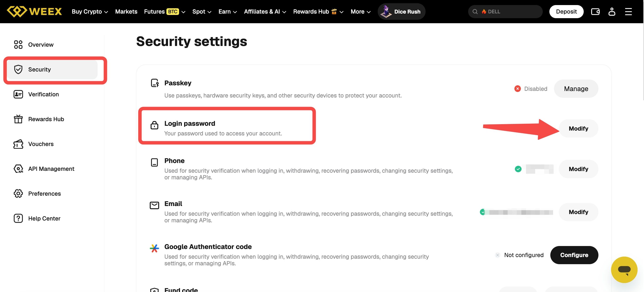Click the Security settings heading
This screenshot has width=644, height=292.
point(191,41)
